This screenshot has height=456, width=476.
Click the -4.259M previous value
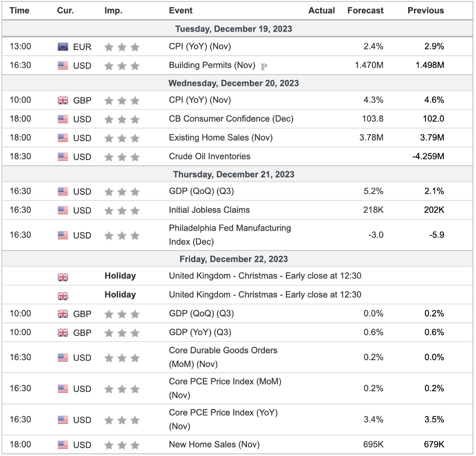(428, 156)
